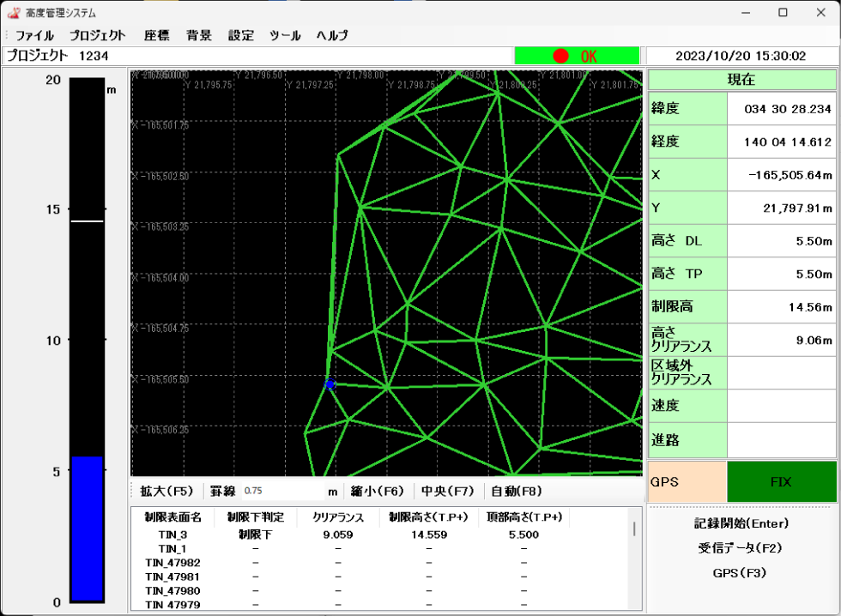841x616 pixels.
Task: Click the 頂部高さ(T.P+) column header
Action: tap(524, 517)
